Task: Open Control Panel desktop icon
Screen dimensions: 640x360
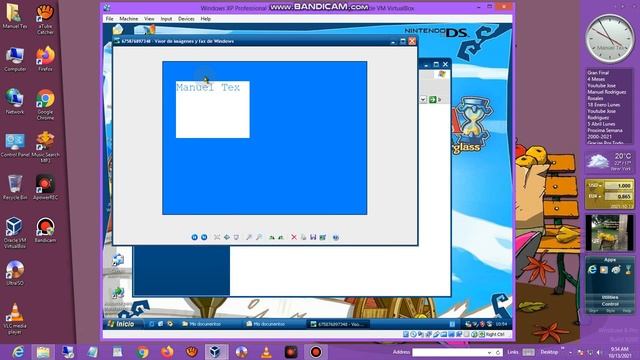Action: [15, 145]
